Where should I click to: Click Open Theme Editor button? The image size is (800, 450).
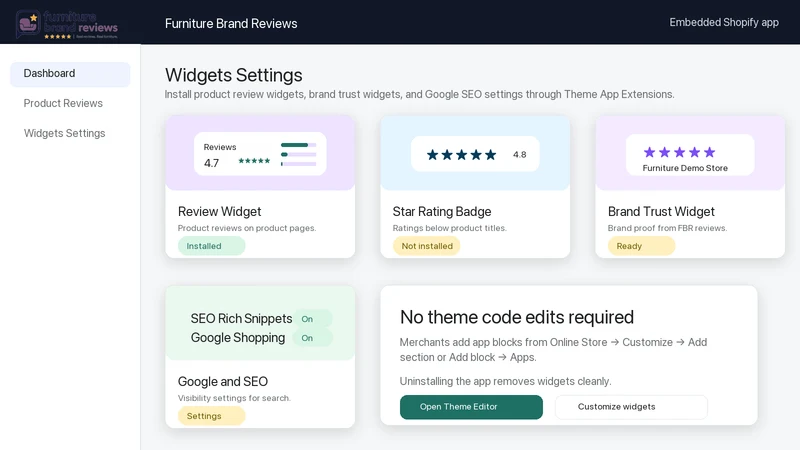[471, 407]
